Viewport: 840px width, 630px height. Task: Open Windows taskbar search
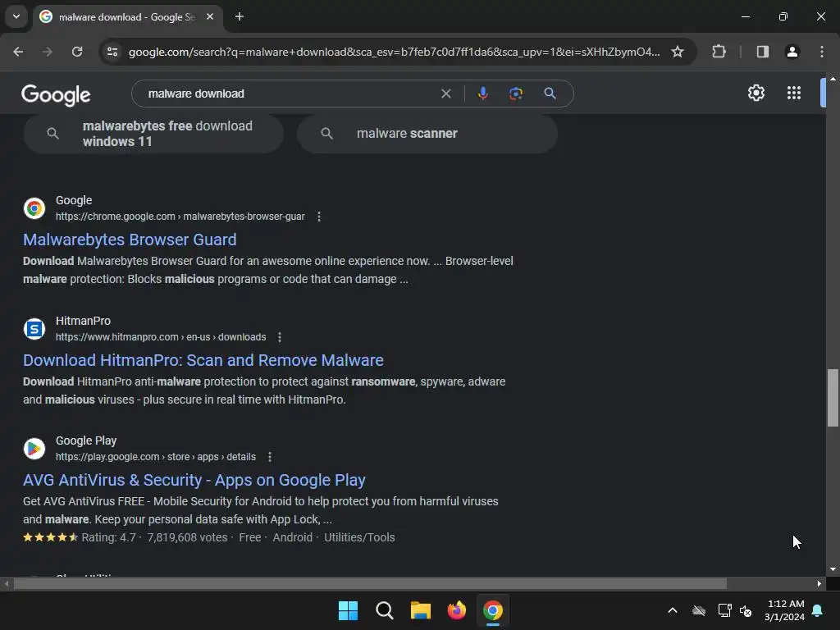point(385,610)
